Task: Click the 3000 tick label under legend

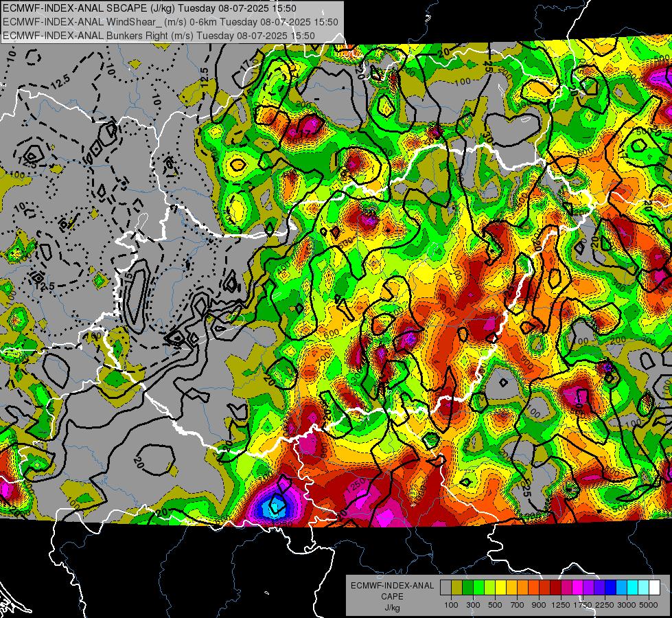Action: [627, 605]
